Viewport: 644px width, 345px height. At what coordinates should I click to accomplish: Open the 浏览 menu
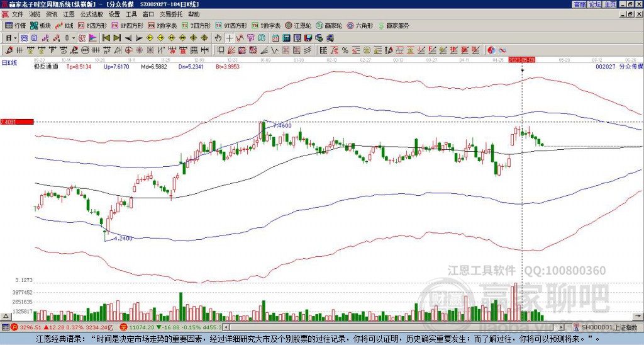[x=35, y=14]
